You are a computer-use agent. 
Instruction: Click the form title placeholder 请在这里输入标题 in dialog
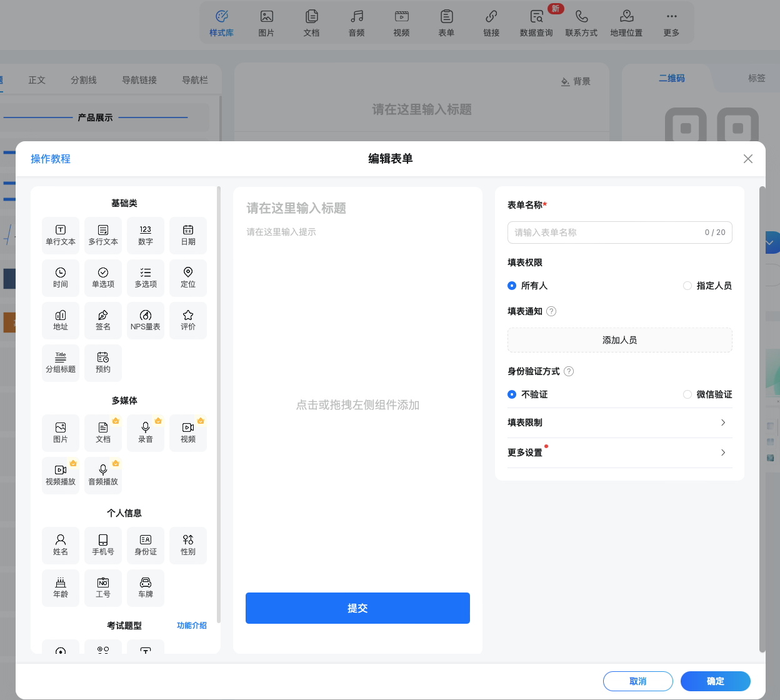[x=296, y=208]
